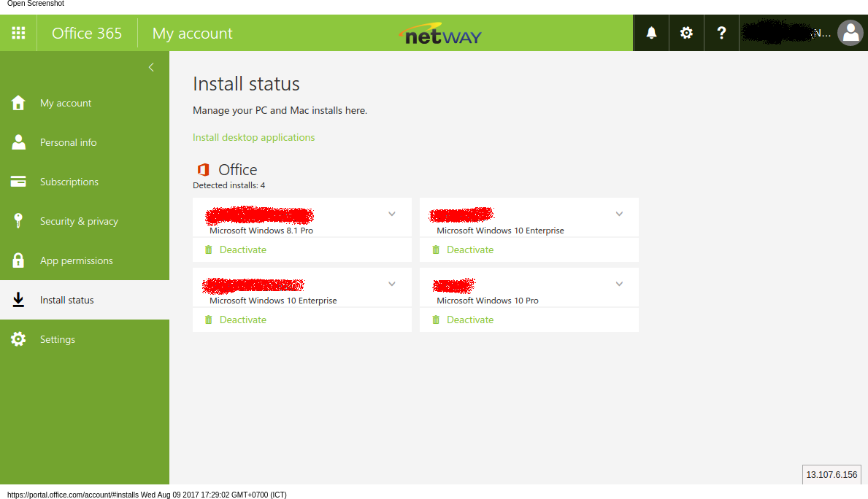Open the Subscriptions section

[x=69, y=182]
